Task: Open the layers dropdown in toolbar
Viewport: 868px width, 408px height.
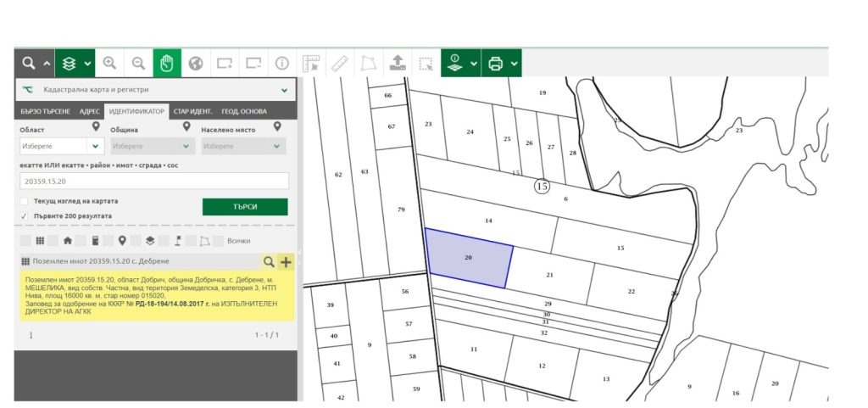Action: [89, 63]
